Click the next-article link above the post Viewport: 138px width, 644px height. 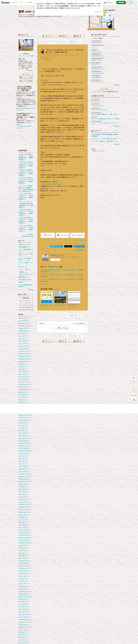tap(74, 42)
